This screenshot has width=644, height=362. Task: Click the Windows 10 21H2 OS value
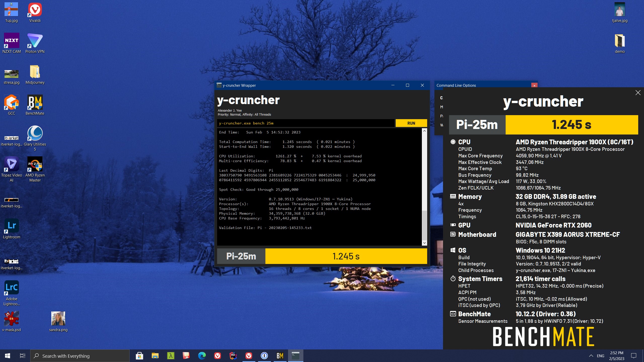pyautogui.click(x=540, y=250)
